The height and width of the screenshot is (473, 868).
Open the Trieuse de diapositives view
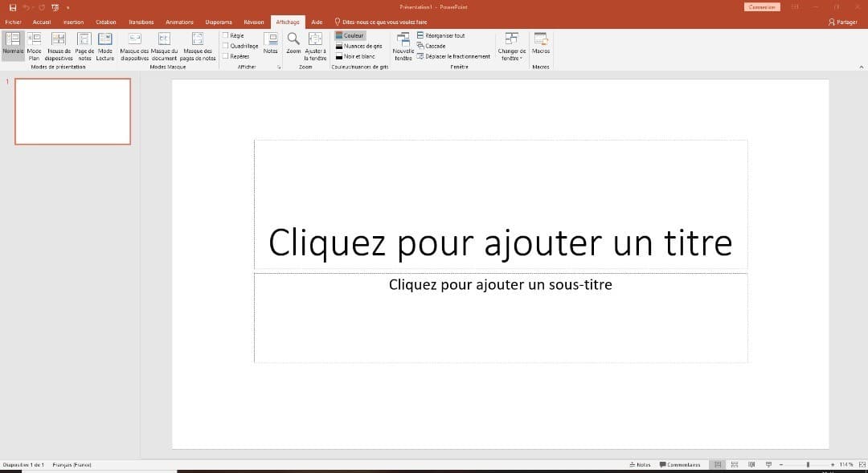58,48
